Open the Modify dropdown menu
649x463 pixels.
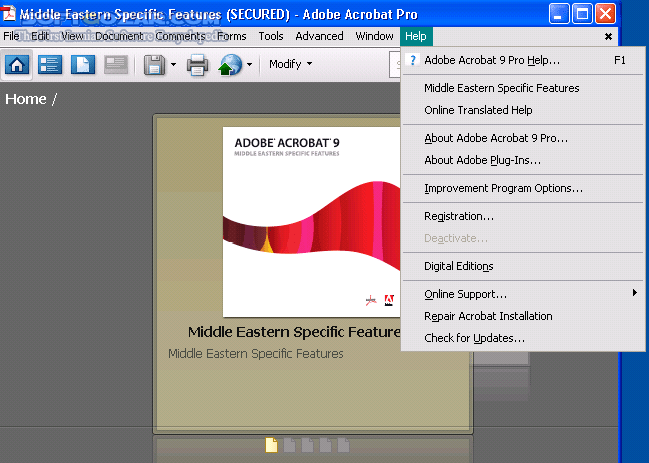tap(291, 64)
